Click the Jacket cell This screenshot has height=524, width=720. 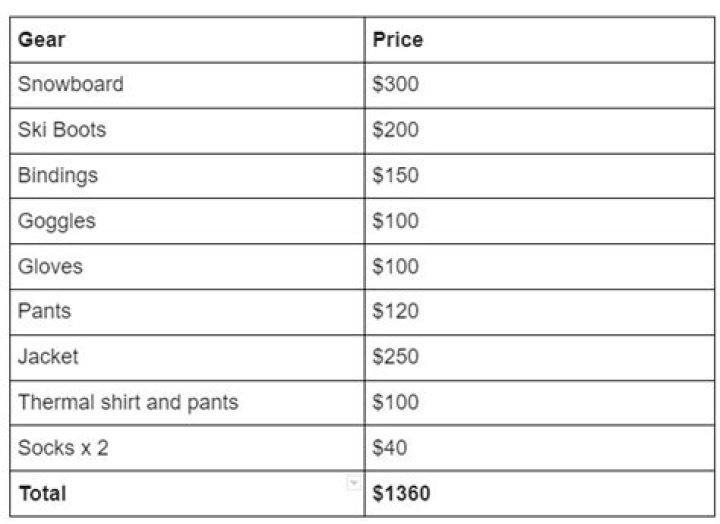(x=187, y=357)
